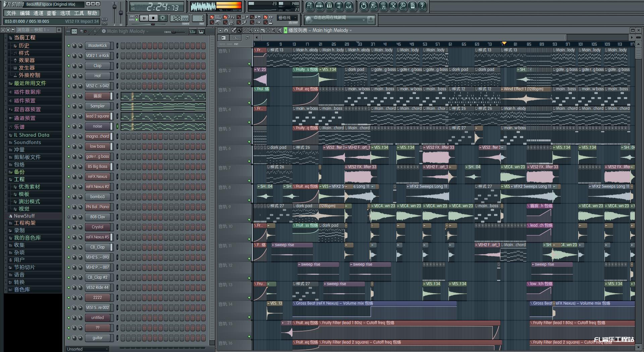
Task: Click the playback speaker tool in playlist
Action: click(279, 30)
